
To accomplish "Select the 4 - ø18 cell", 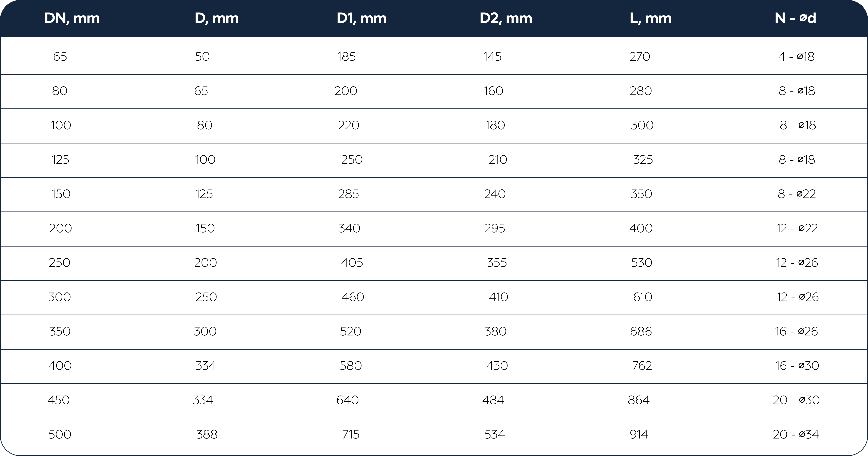I will (796, 56).
